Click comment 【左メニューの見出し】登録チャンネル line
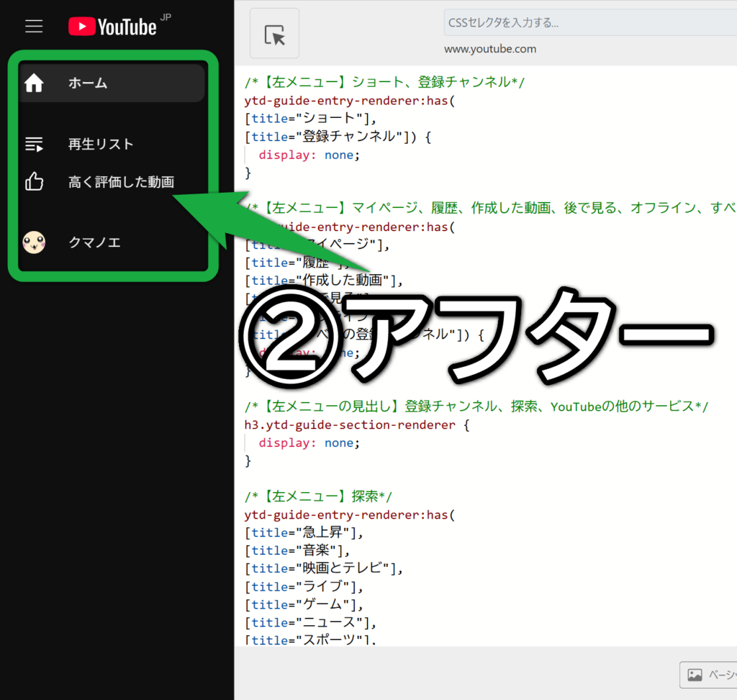Viewport: 737px width, 700px height. coord(476,406)
